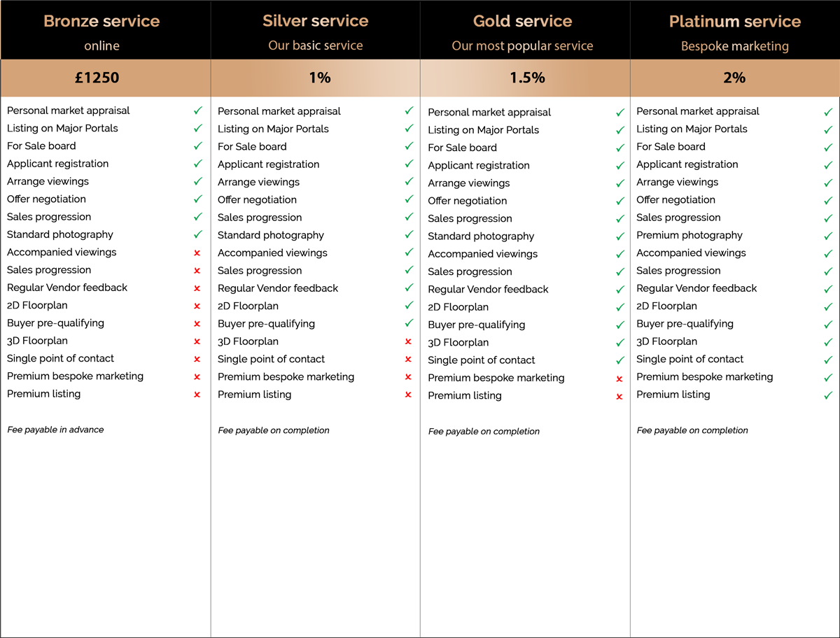Click the 1.5% Gold price bar
This screenshot has width=840, height=638.
point(526,78)
